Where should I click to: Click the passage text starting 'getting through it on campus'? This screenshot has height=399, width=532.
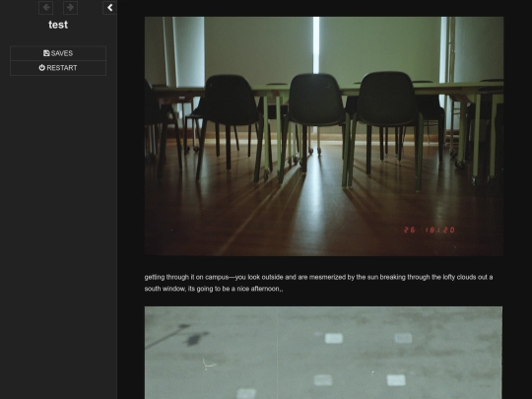click(x=318, y=283)
